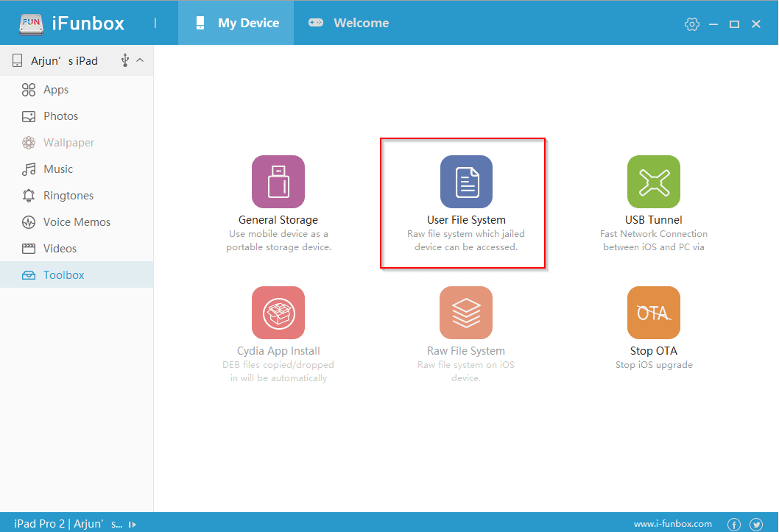Select Wallpaper in the sidebar
The height and width of the screenshot is (532, 779).
(x=77, y=143)
